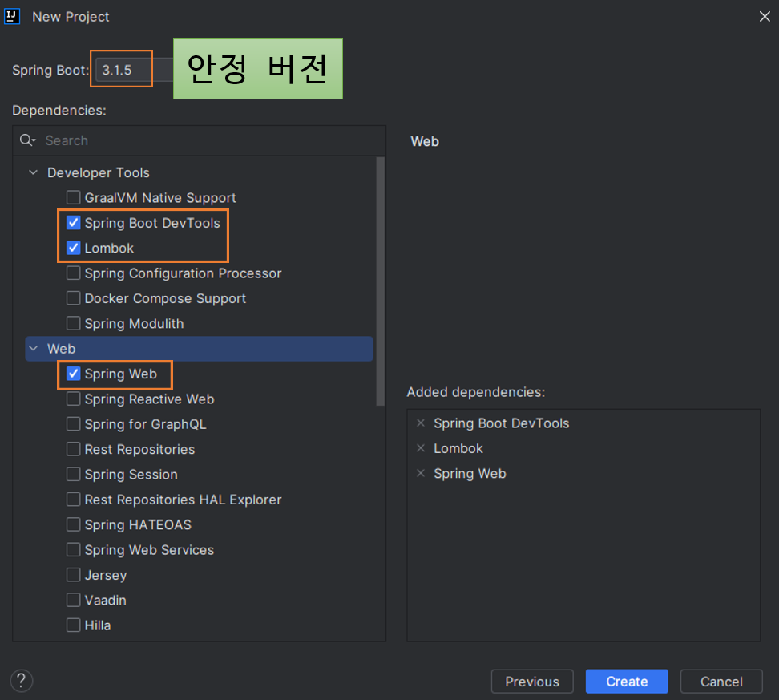Select the Developer Tools category row
This screenshot has width=779, height=700.
click(200, 172)
